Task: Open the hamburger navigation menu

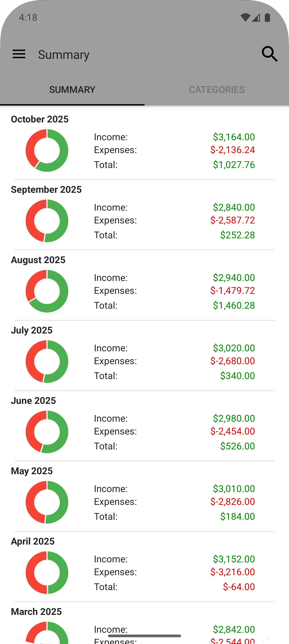Action: pyautogui.click(x=19, y=54)
